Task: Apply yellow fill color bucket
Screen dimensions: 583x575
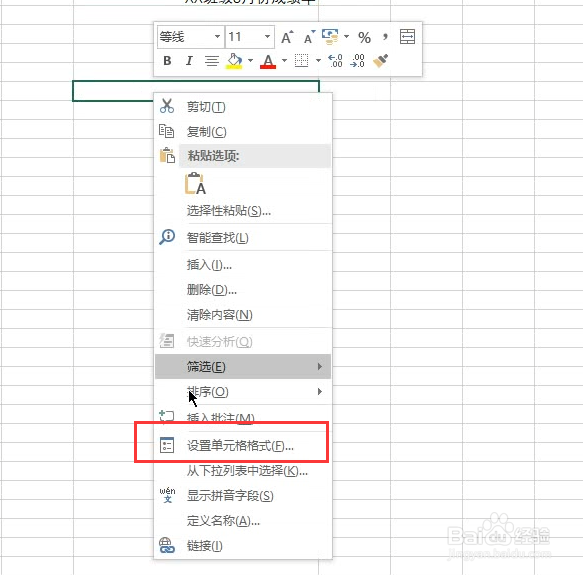Action: pyautogui.click(x=234, y=61)
